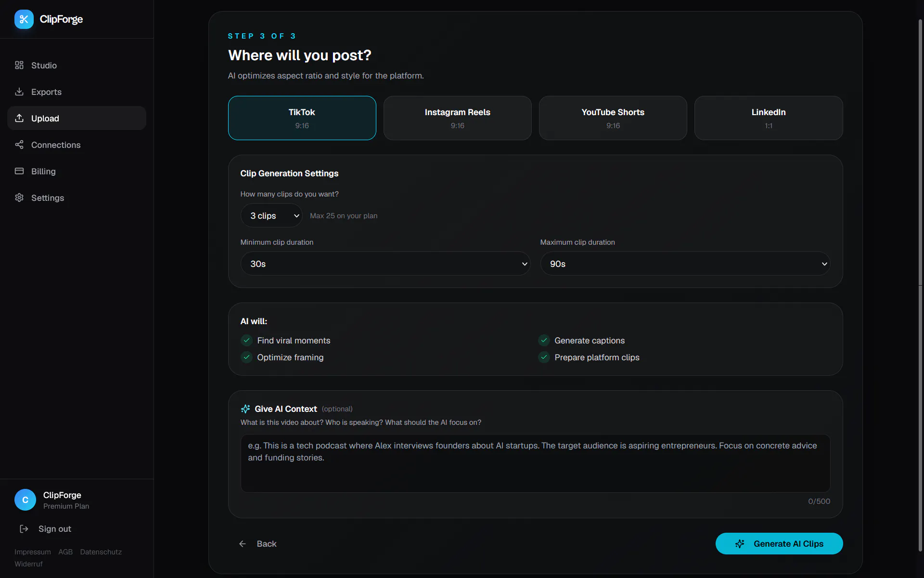Click the 'STEP 3 OF 3' label
The height and width of the screenshot is (578, 924).
coord(262,36)
